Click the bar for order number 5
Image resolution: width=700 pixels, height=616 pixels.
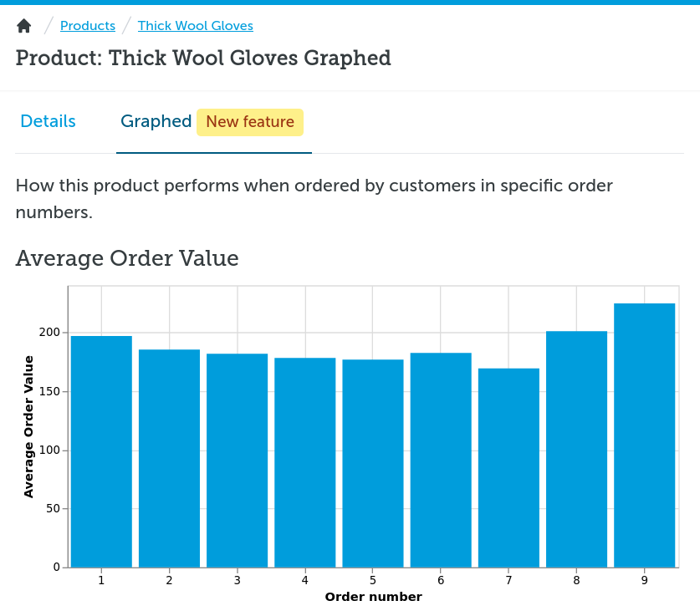point(373,463)
